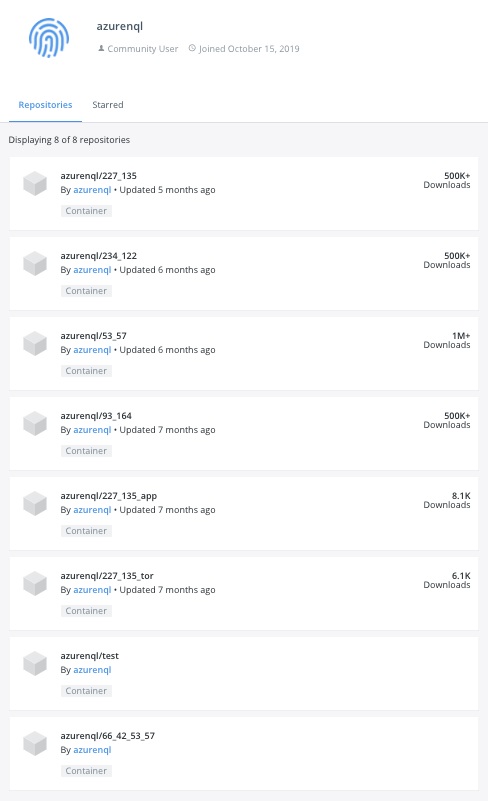Click azurenql author link under azurenql/test
This screenshot has height=801, width=488.
[x=92, y=670]
